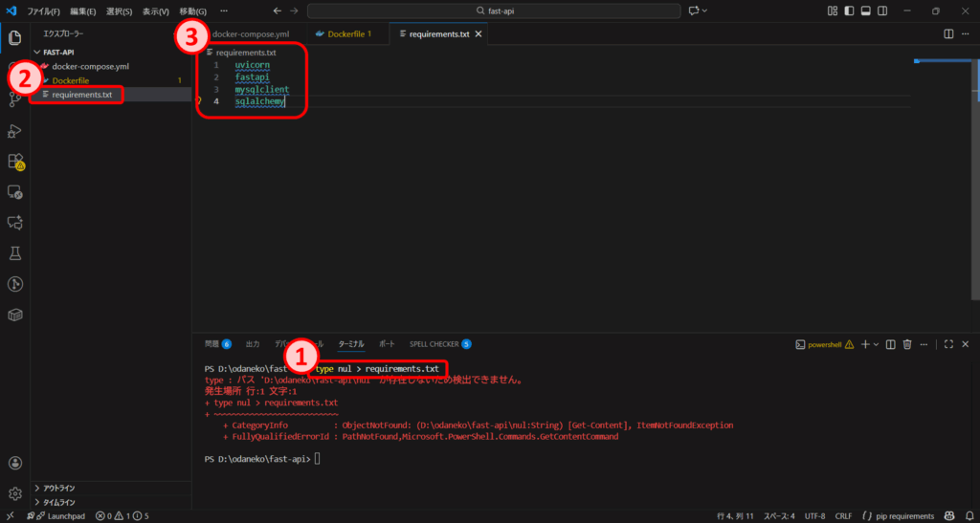980x523 pixels.
Task: Switch to the 問題 panel tab
Action: [x=212, y=343]
